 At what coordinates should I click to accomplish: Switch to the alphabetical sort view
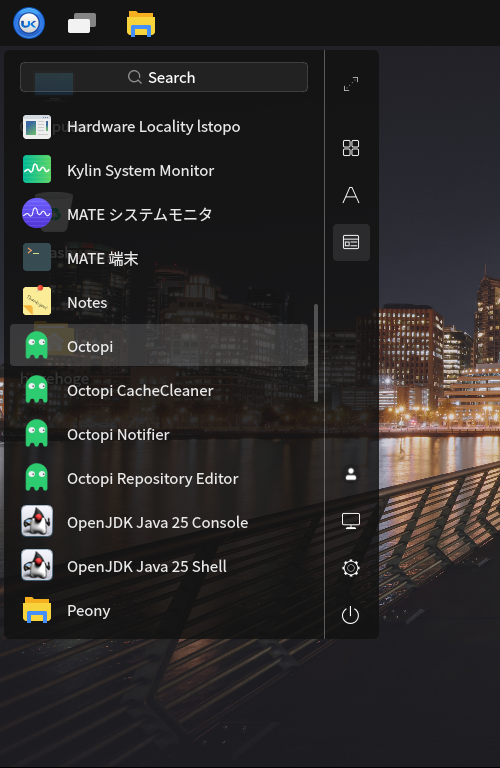point(351,195)
